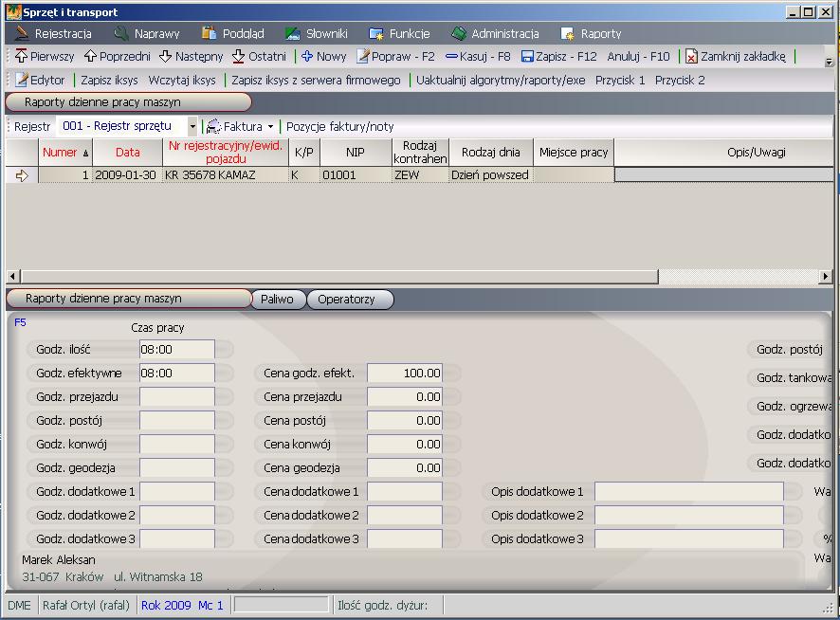The height and width of the screenshot is (620, 840).
Task: Click the Nr rejestracyjny/ewid. pojazdu column header
Action: (x=226, y=153)
